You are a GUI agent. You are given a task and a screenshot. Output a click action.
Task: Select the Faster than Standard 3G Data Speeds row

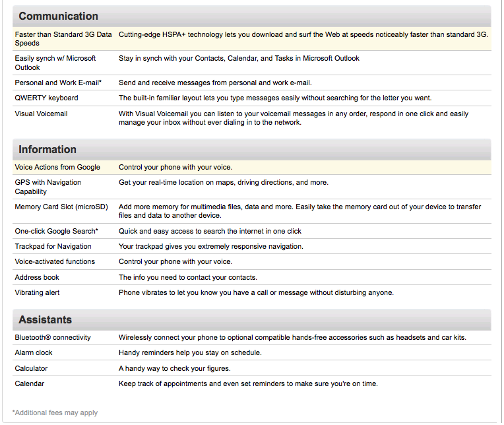tap(252, 38)
